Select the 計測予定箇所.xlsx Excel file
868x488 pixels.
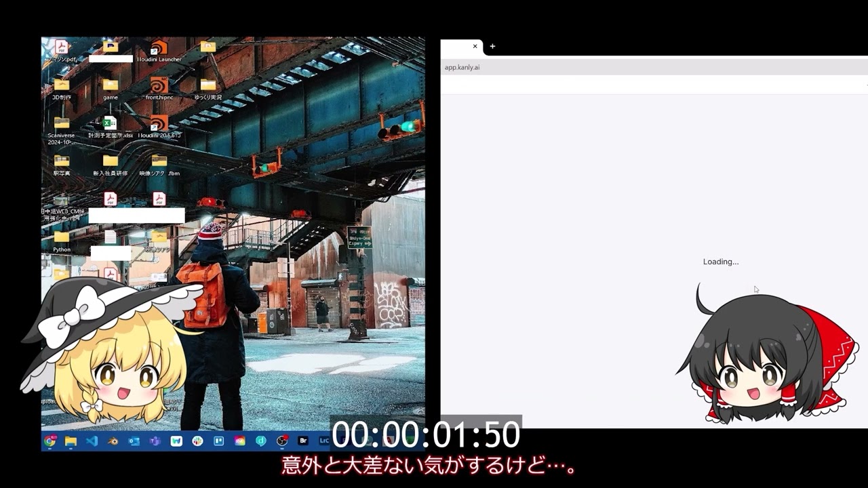pos(110,127)
